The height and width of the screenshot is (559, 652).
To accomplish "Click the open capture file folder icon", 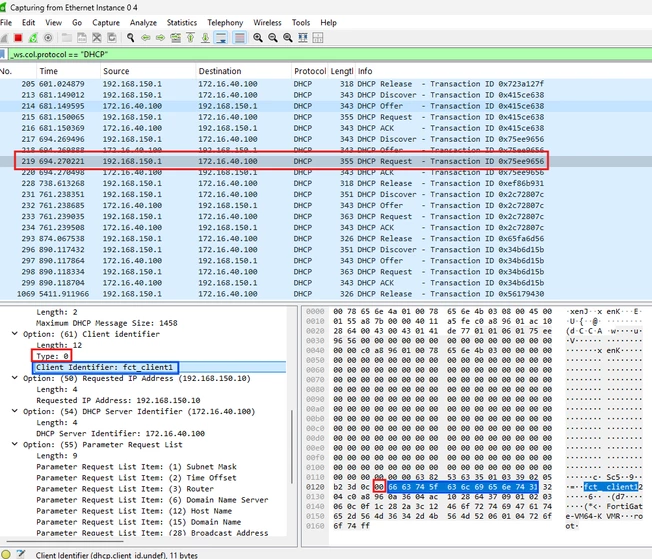I will tap(67, 38).
